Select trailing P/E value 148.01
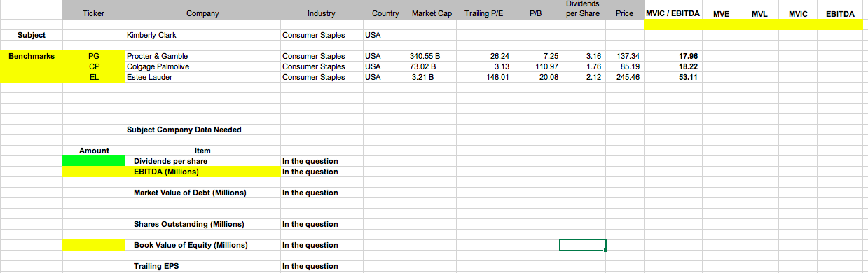 pyautogui.click(x=483, y=77)
